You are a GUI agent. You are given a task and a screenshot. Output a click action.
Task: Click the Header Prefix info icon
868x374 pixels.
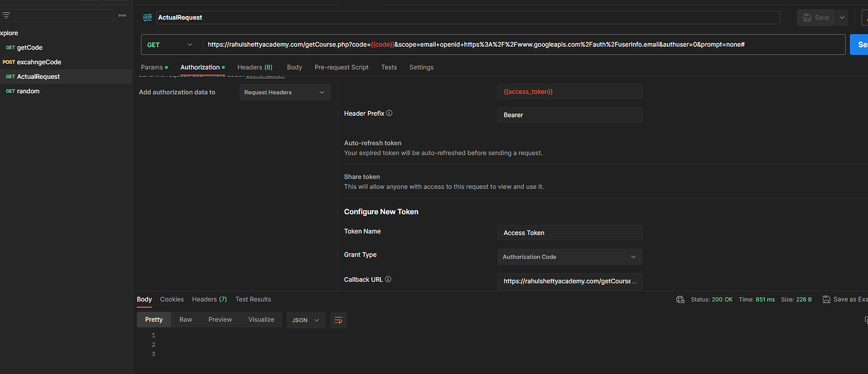(389, 113)
